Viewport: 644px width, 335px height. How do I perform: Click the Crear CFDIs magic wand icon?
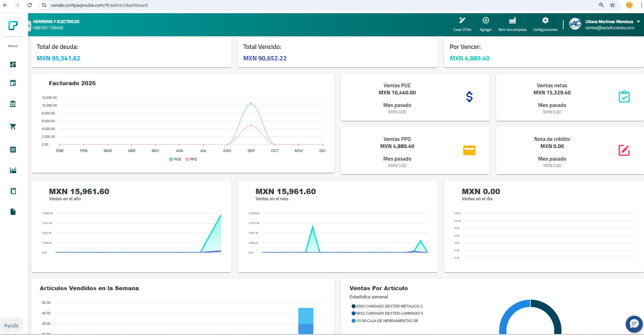click(x=462, y=21)
